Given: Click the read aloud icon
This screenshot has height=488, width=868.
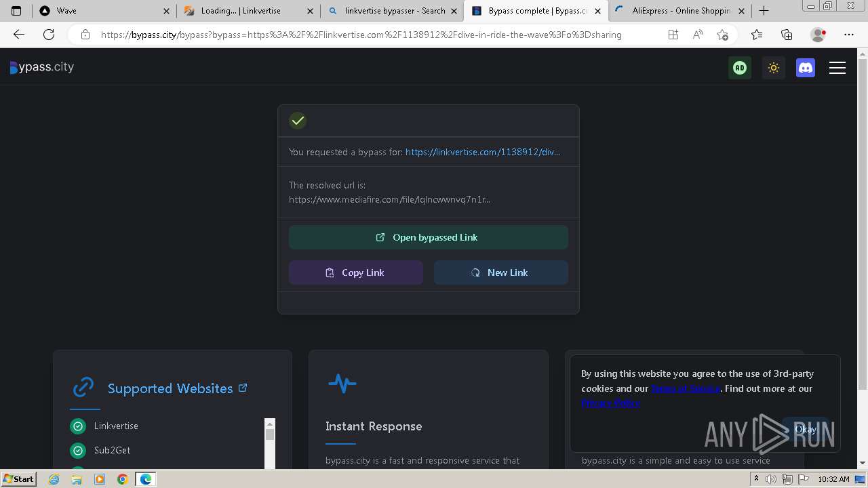Looking at the screenshot, I should (697, 35).
